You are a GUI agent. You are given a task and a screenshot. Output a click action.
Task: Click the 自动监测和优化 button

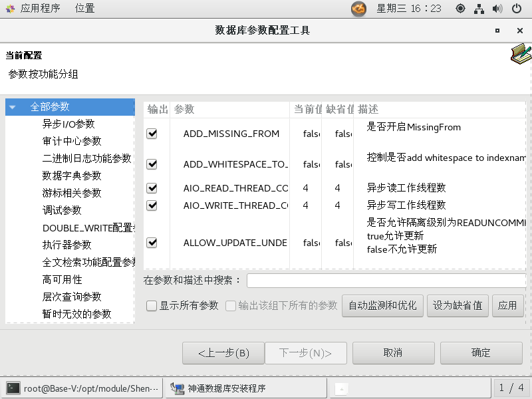pos(382,306)
